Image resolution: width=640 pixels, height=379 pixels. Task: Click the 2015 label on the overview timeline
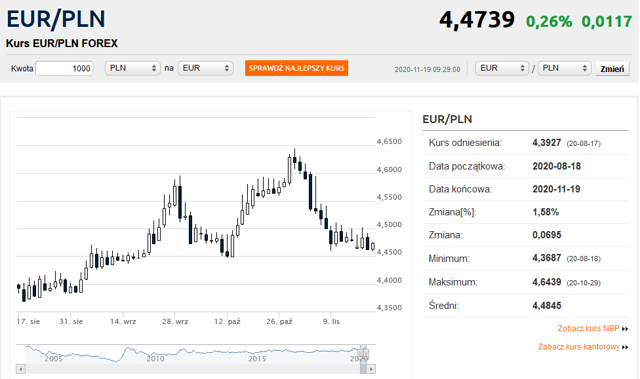[257, 359]
